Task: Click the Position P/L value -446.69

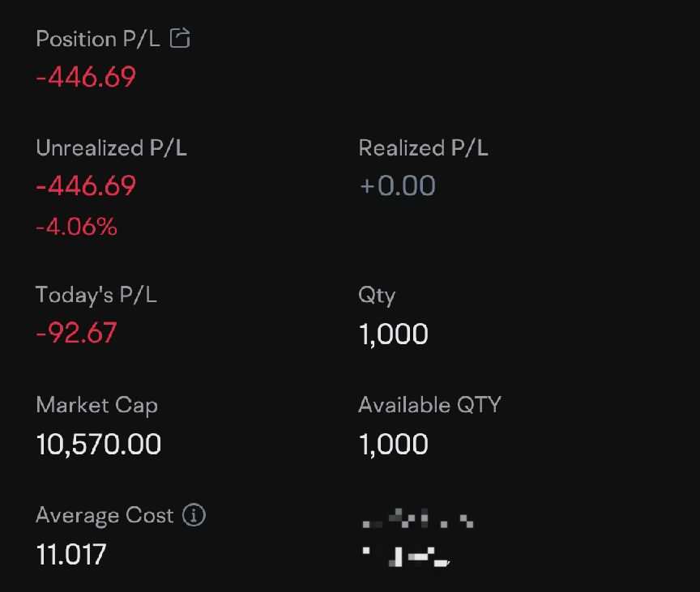Action: tap(86, 77)
